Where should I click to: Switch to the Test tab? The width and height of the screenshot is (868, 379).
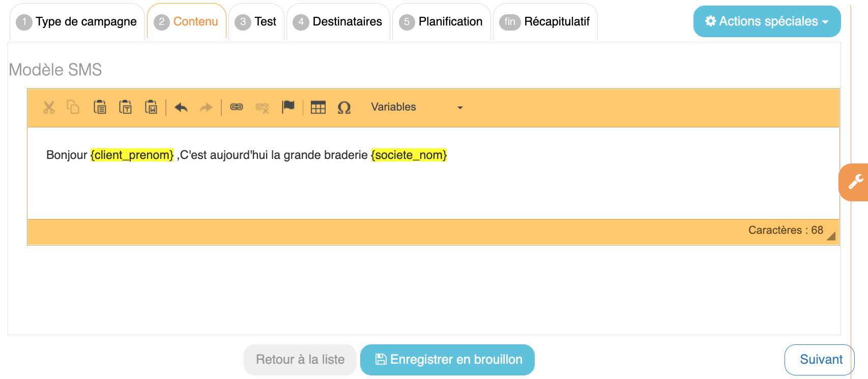256,22
